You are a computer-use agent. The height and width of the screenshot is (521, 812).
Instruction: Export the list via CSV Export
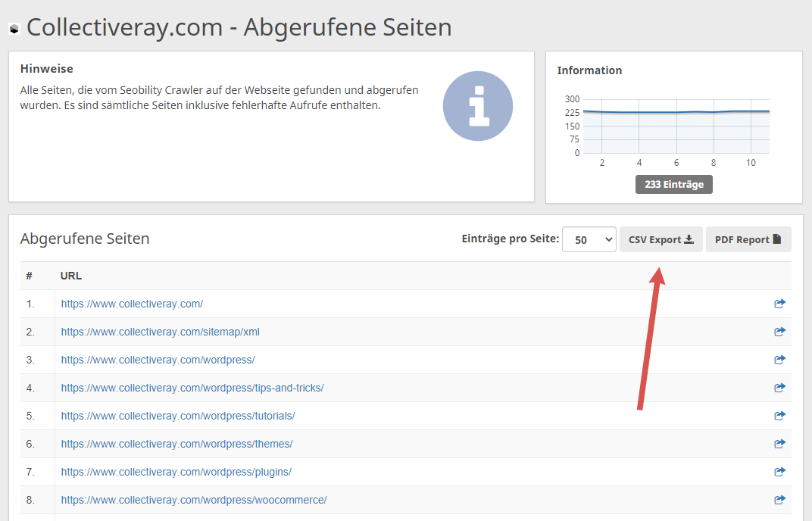click(x=661, y=239)
